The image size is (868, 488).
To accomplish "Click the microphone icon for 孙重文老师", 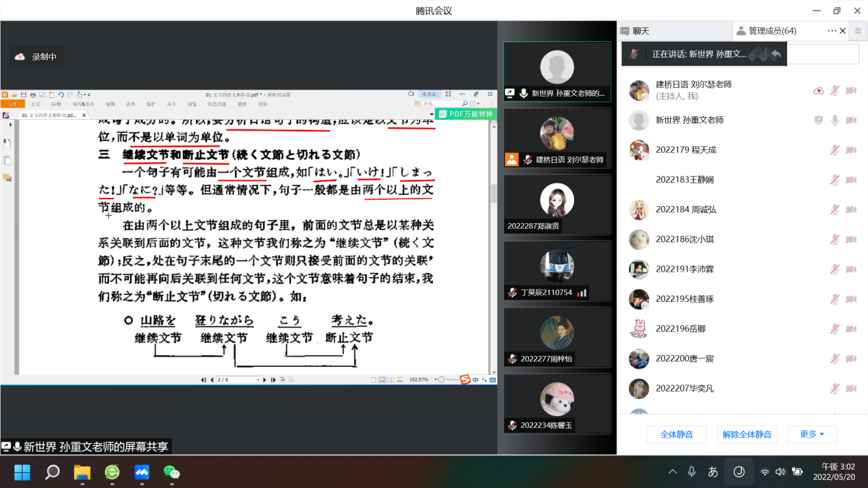I will coord(834,120).
